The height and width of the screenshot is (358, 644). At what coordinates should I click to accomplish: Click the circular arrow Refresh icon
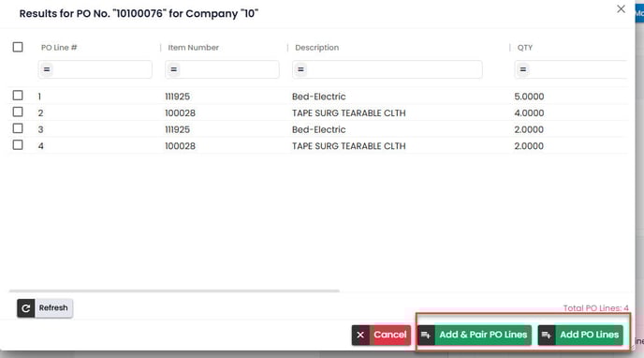pyautogui.click(x=26, y=308)
